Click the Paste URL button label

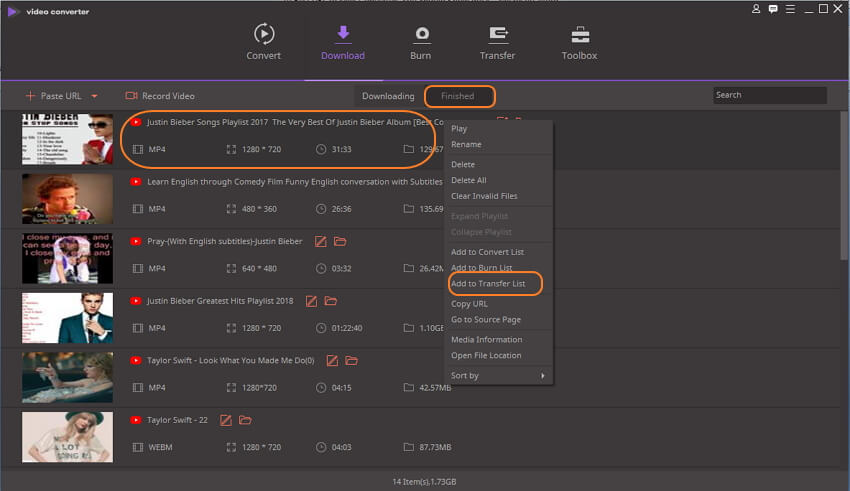pos(61,96)
